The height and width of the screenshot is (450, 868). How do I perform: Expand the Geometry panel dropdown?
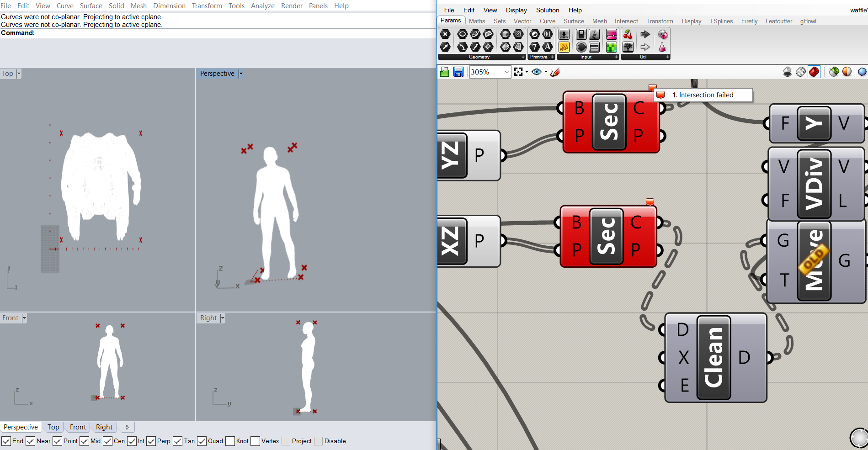click(523, 57)
